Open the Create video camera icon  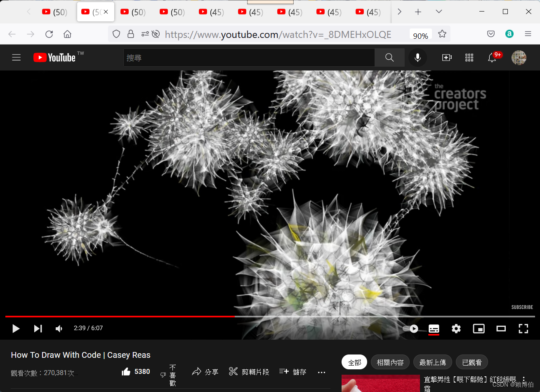(447, 58)
